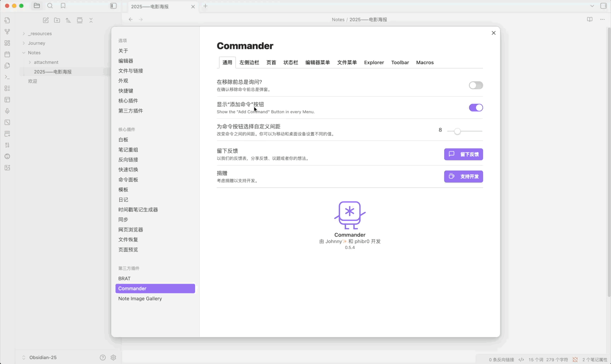Switch to Toolbar tab
611x364 pixels.
tap(400, 63)
